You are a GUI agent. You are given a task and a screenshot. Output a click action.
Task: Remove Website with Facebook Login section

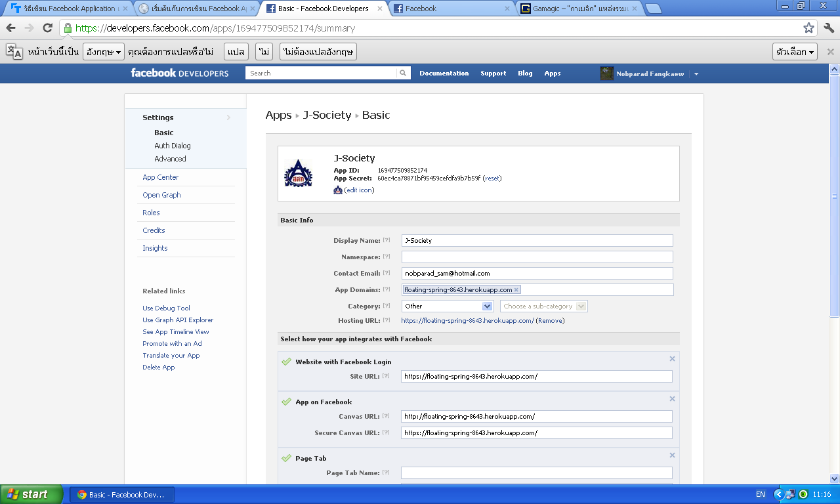(x=672, y=359)
